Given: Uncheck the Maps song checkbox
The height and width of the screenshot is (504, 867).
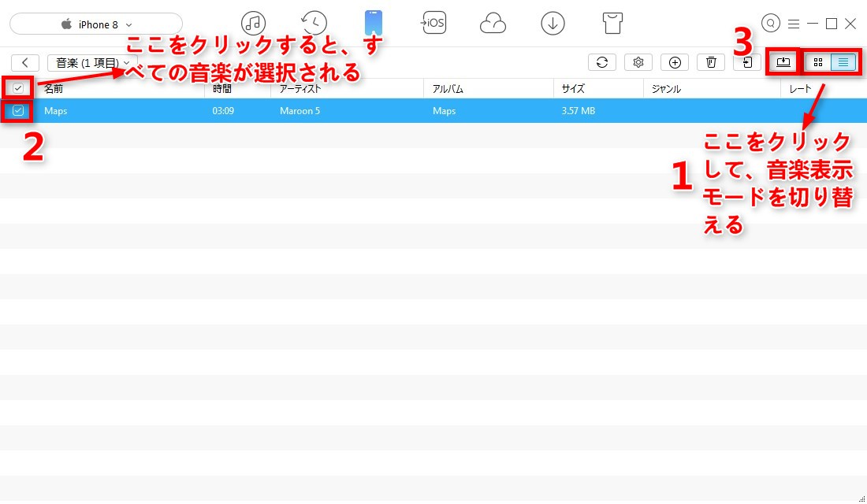Looking at the screenshot, I should tap(18, 110).
